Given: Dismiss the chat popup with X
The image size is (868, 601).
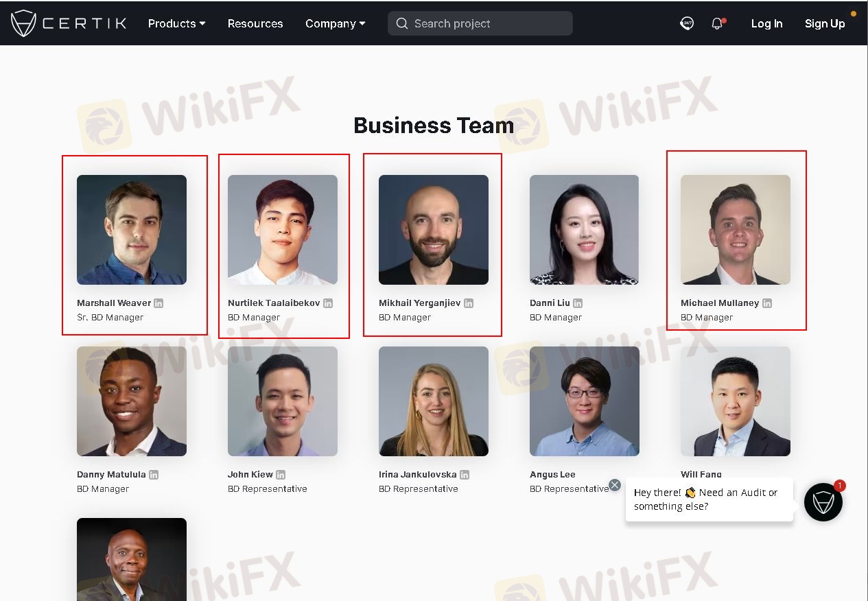Looking at the screenshot, I should [x=615, y=485].
